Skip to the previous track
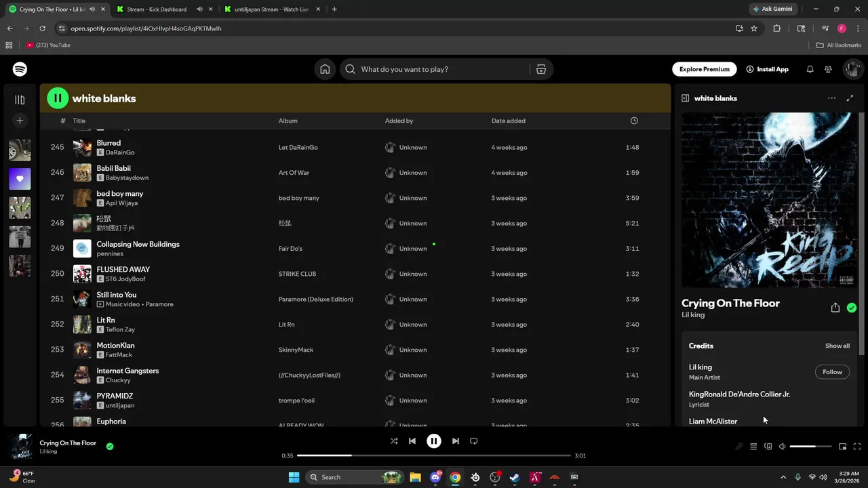868x488 pixels. pos(412,441)
